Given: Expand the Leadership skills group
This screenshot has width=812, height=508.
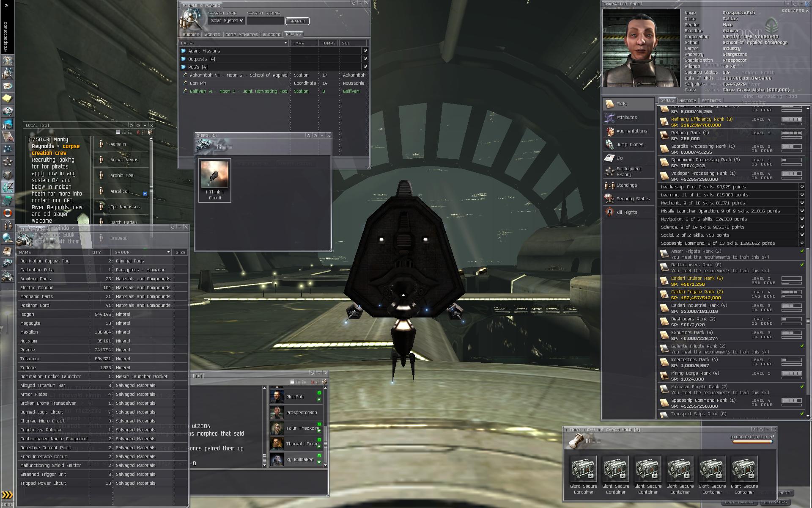Looking at the screenshot, I should [801, 187].
